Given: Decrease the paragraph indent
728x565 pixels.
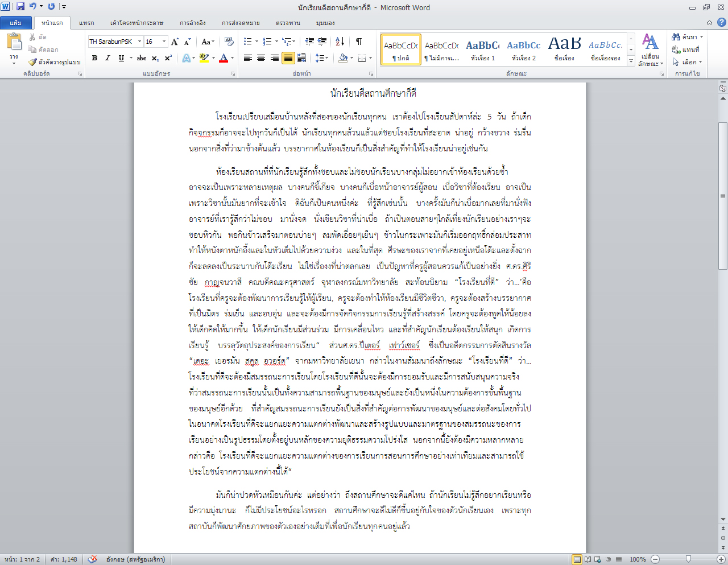Looking at the screenshot, I should tap(309, 42).
